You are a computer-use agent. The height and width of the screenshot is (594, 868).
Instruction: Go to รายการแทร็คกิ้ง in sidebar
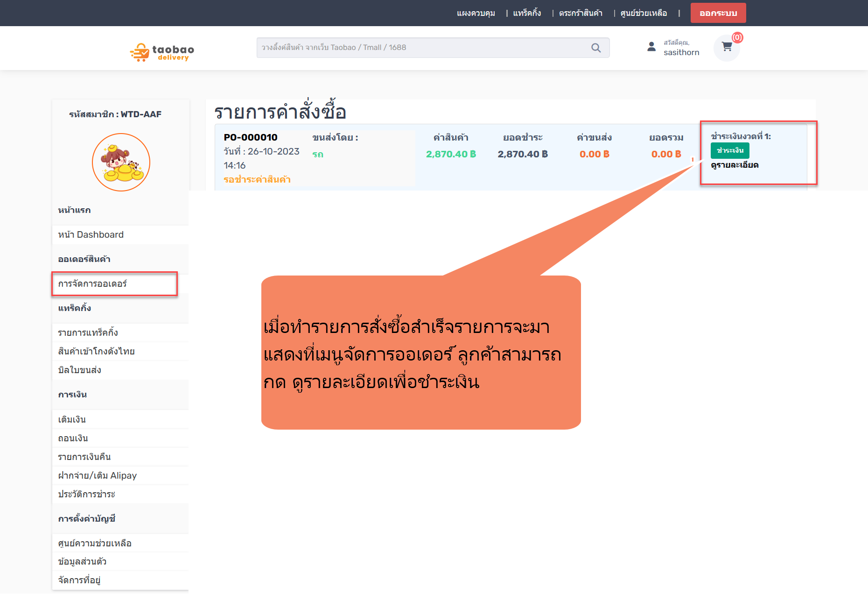tap(88, 333)
